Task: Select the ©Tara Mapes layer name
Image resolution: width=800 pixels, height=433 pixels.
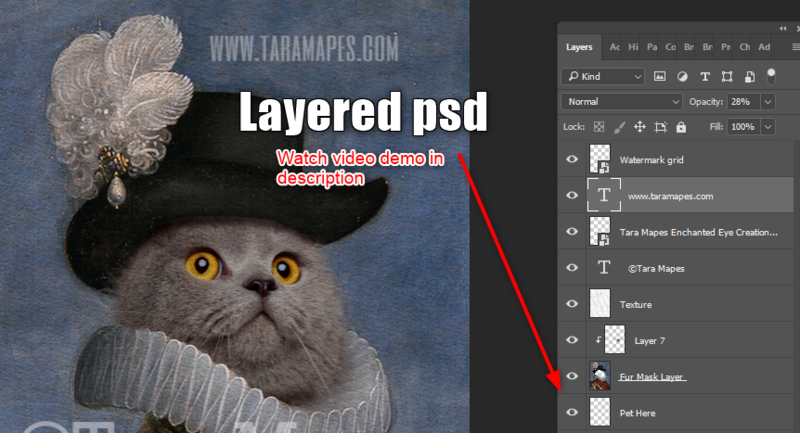Action: [x=656, y=269]
